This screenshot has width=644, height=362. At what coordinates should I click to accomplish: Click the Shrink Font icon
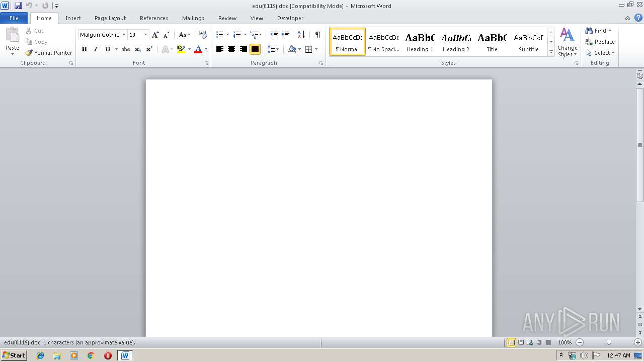click(167, 35)
